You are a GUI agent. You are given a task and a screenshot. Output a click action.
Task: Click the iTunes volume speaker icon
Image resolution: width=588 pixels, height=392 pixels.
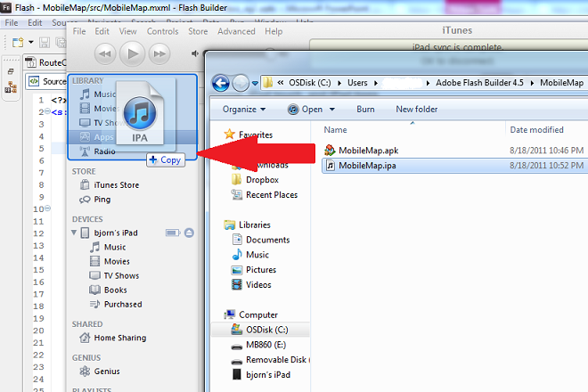click(x=194, y=53)
